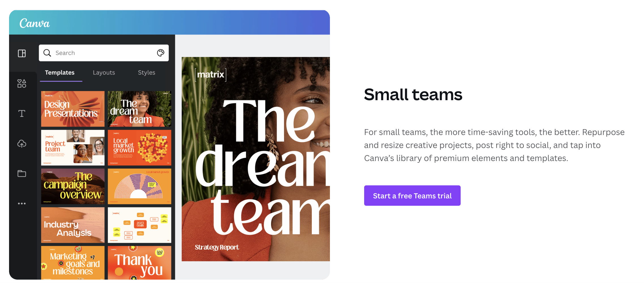Select the Templates tab

60,72
